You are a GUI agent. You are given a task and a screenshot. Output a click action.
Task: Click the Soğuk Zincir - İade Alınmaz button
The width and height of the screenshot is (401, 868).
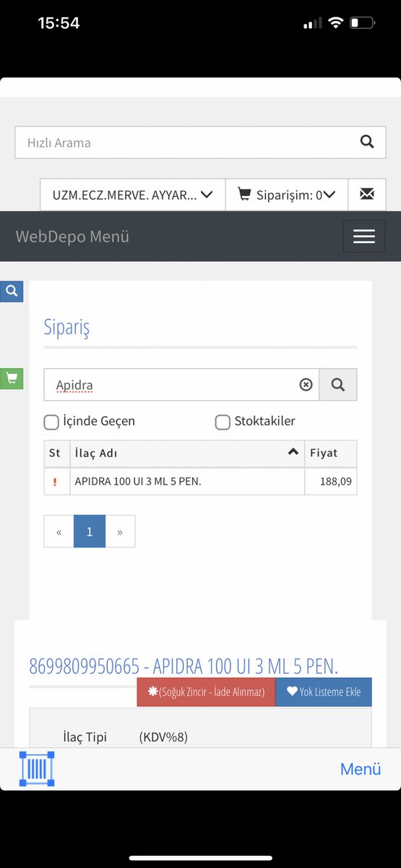[206, 692]
